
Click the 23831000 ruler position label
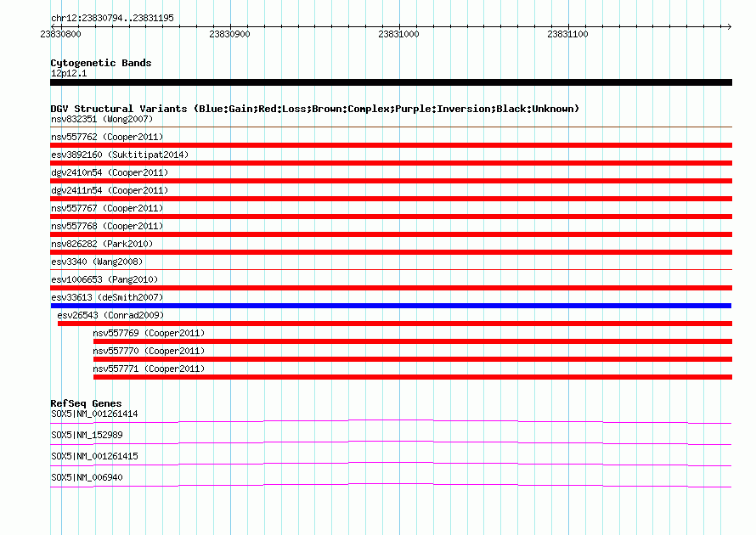coord(398,34)
